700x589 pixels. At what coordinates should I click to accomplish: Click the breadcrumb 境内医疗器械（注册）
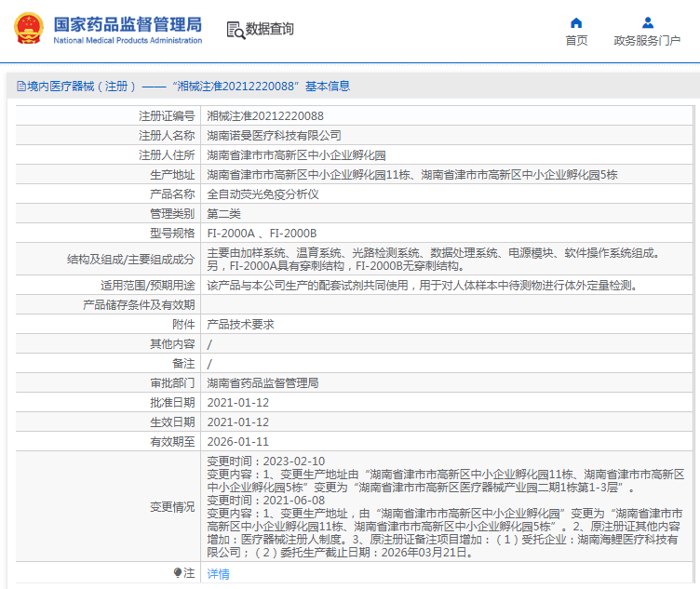coord(81,87)
